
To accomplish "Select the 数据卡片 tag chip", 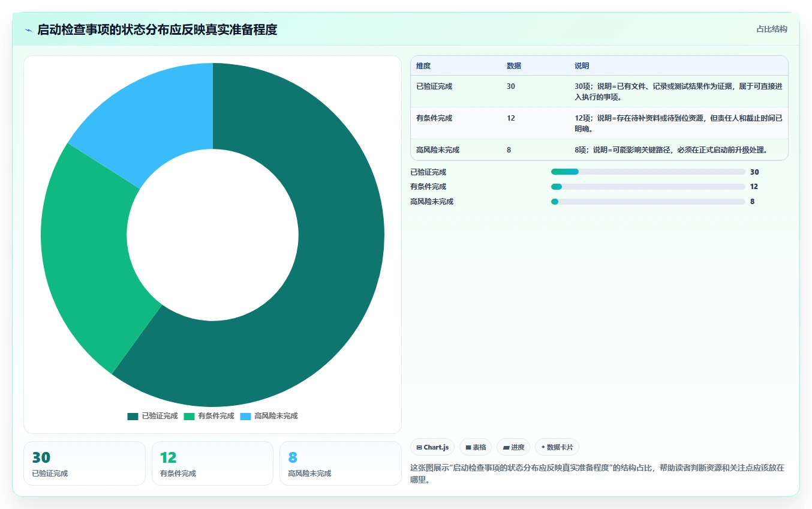I will [557, 447].
